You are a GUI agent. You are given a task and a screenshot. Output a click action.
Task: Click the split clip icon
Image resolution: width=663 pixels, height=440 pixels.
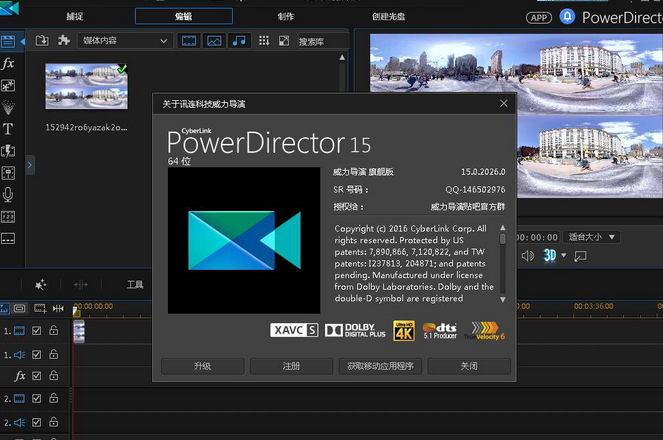(80, 284)
